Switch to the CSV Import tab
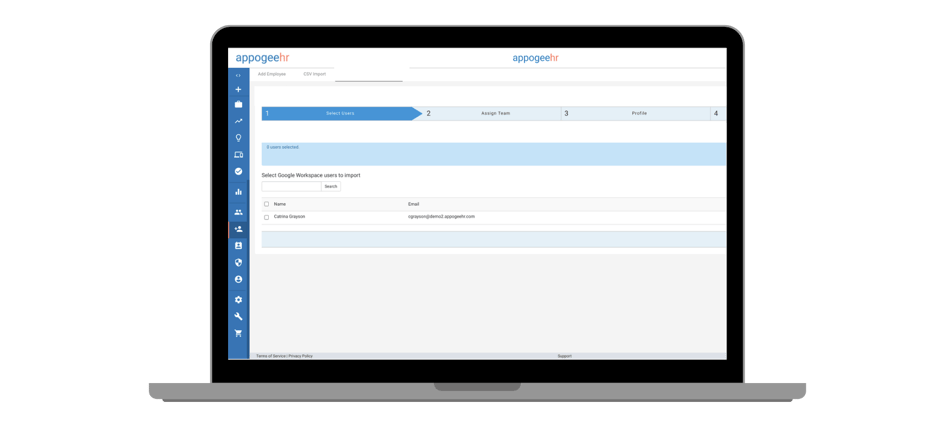Screen dimensions: 952x446 coord(314,74)
